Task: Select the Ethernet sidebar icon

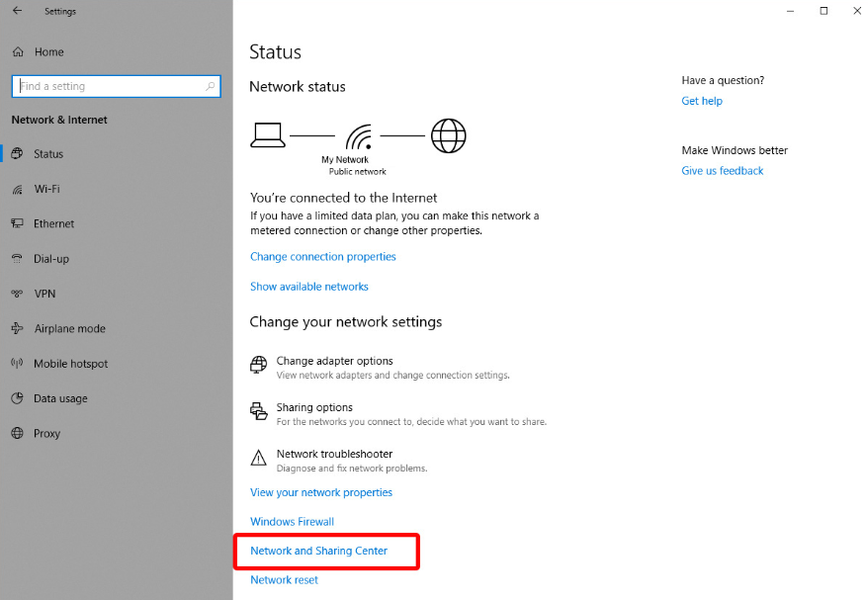Action: (17, 224)
